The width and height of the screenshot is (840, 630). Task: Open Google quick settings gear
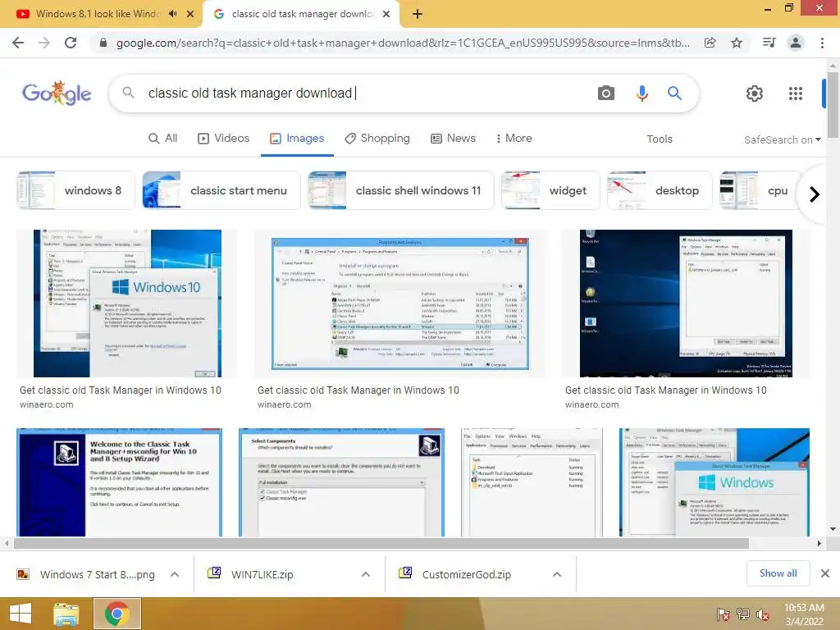(x=755, y=94)
